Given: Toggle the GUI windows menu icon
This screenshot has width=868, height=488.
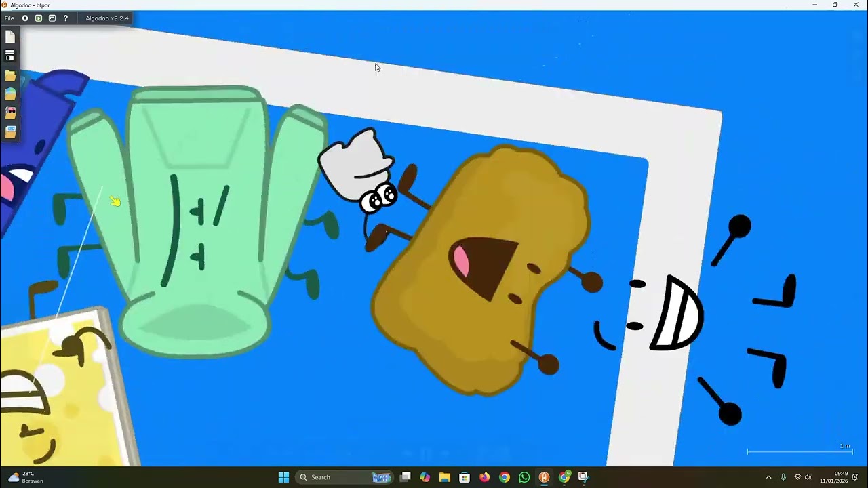Looking at the screenshot, I should click(52, 18).
